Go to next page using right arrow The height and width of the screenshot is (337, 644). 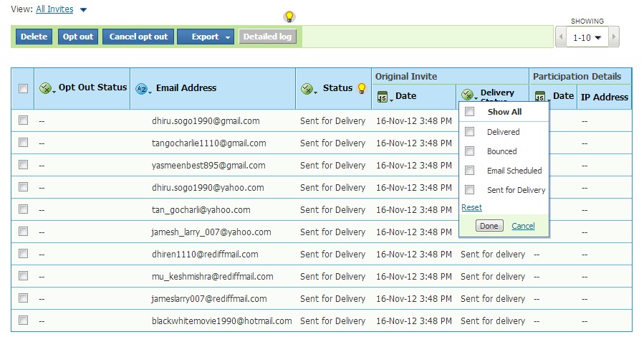pos(614,37)
